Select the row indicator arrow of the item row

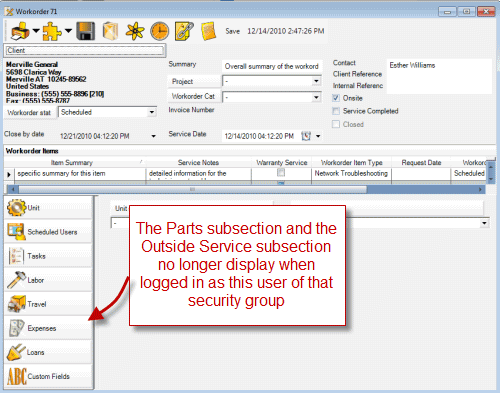[x=9, y=174]
